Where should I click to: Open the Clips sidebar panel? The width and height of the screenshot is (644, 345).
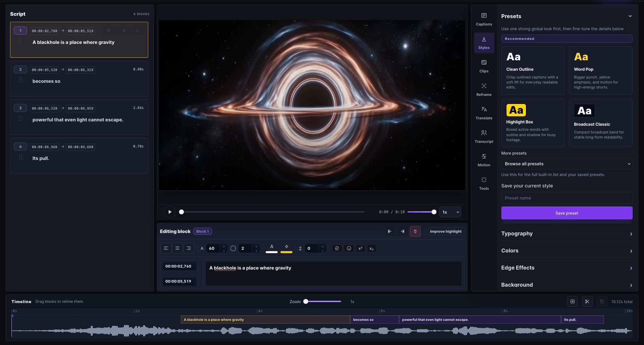coord(484,66)
